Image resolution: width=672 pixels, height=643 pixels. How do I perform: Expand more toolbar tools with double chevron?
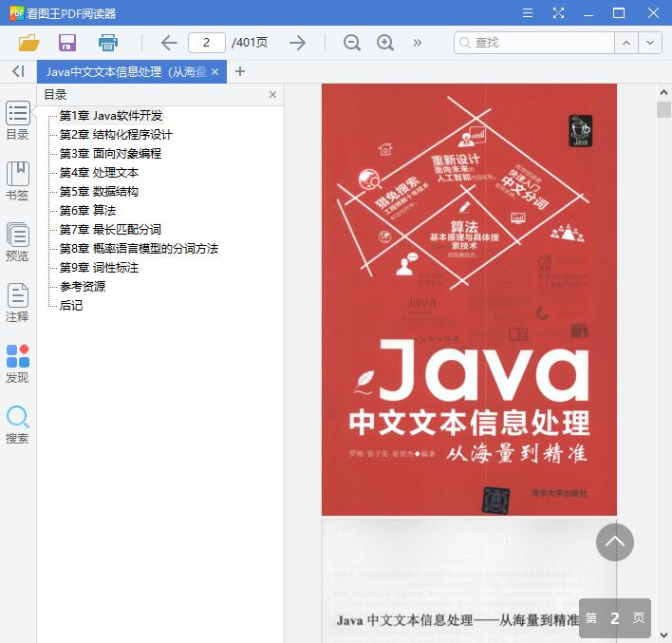coord(417,43)
